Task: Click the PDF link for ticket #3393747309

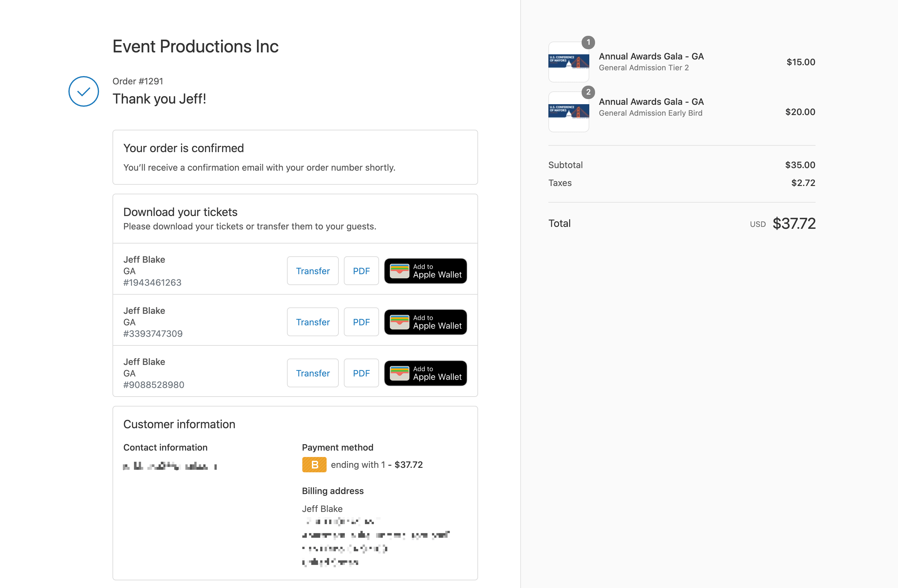Action: click(x=361, y=321)
